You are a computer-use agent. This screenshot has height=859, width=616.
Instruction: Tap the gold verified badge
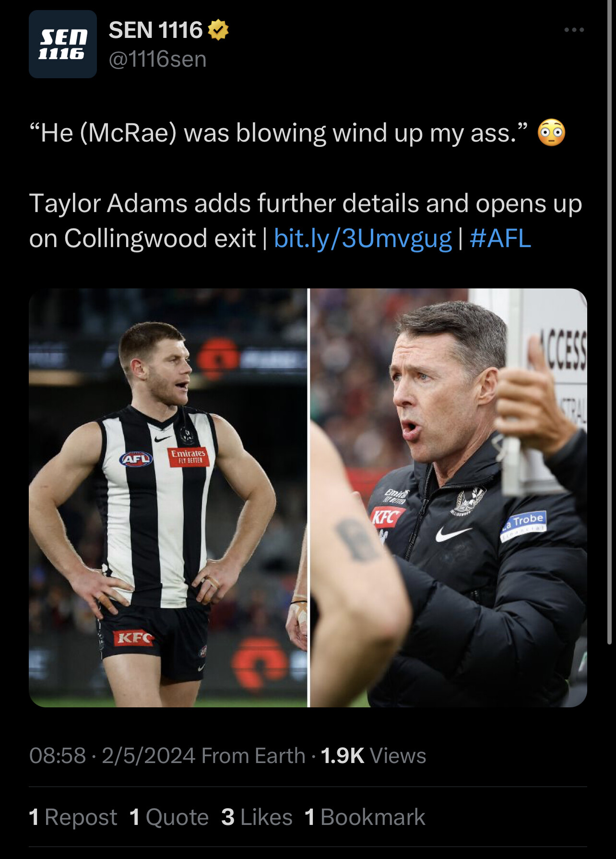pos(218,30)
